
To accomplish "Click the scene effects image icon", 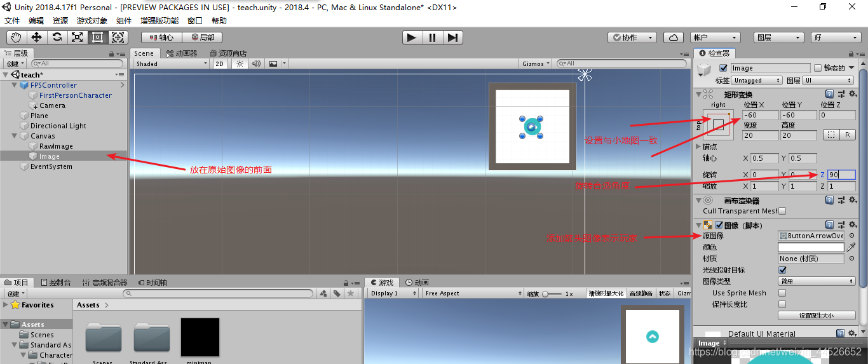I will click(273, 64).
